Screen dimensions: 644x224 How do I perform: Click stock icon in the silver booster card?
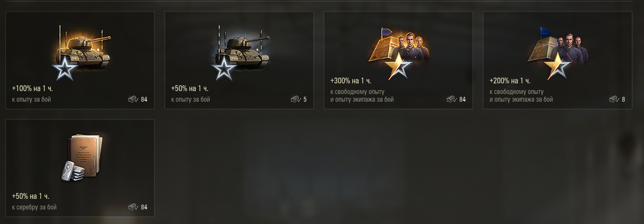(133, 207)
